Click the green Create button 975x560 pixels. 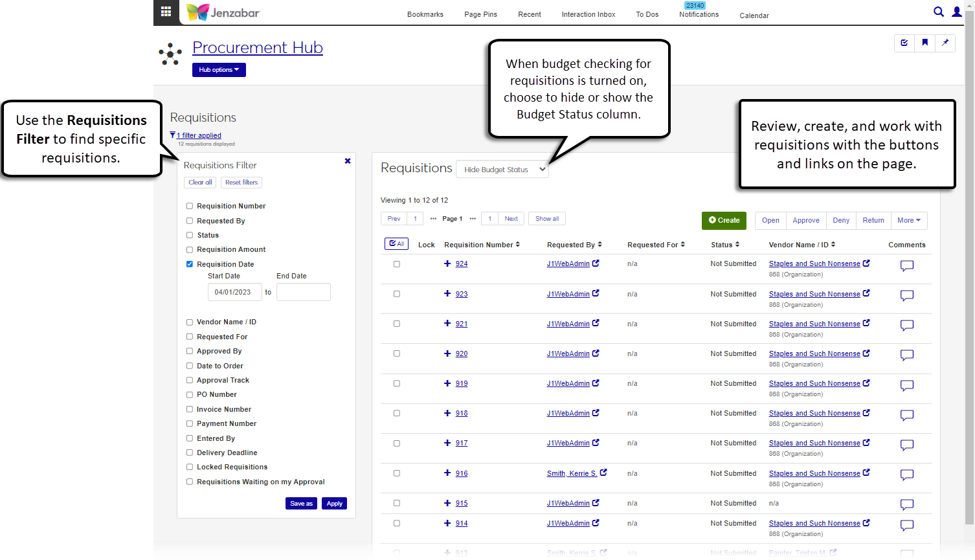tap(724, 221)
